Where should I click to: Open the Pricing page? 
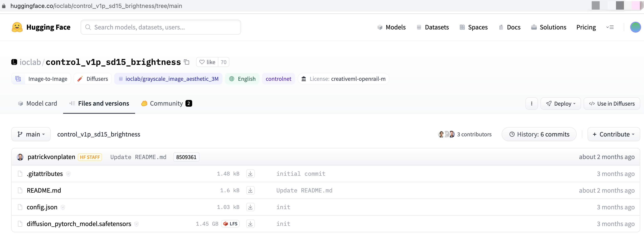point(586,27)
